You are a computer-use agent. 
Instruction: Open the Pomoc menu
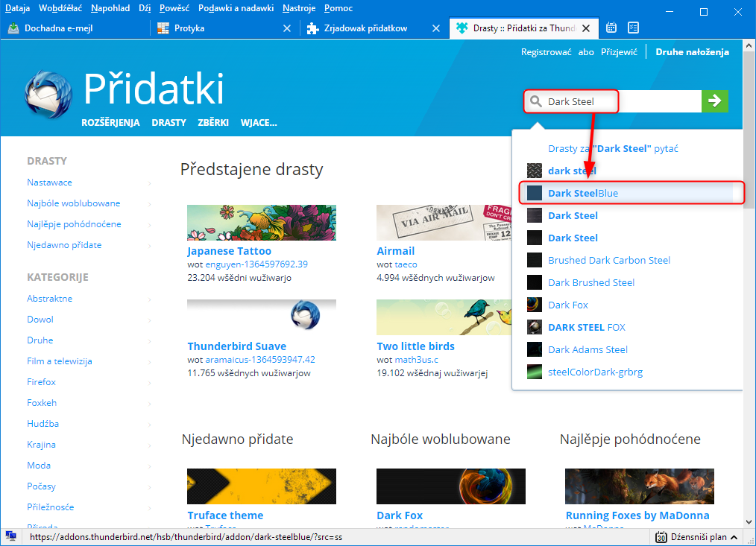[x=338, y=8]
